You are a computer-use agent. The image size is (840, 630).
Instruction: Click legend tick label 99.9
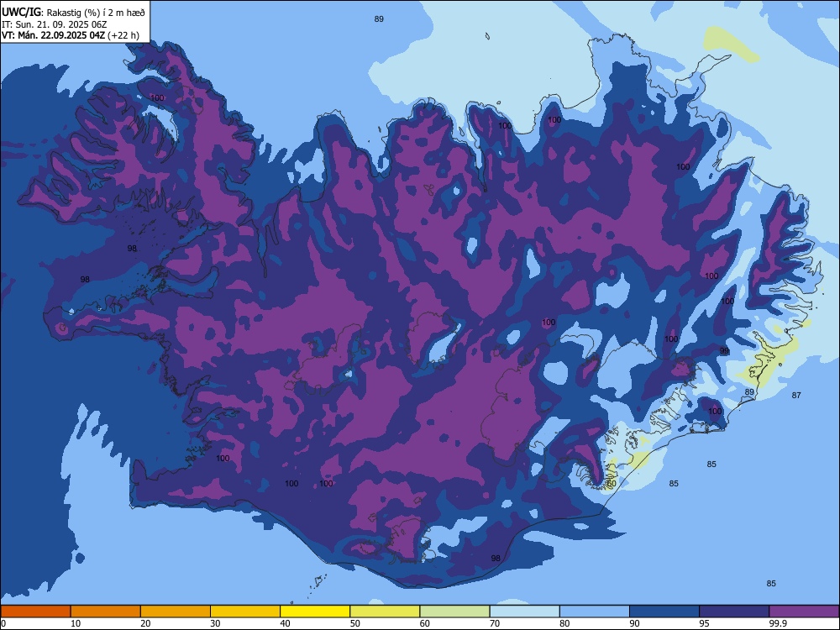[x=777, y=623]
